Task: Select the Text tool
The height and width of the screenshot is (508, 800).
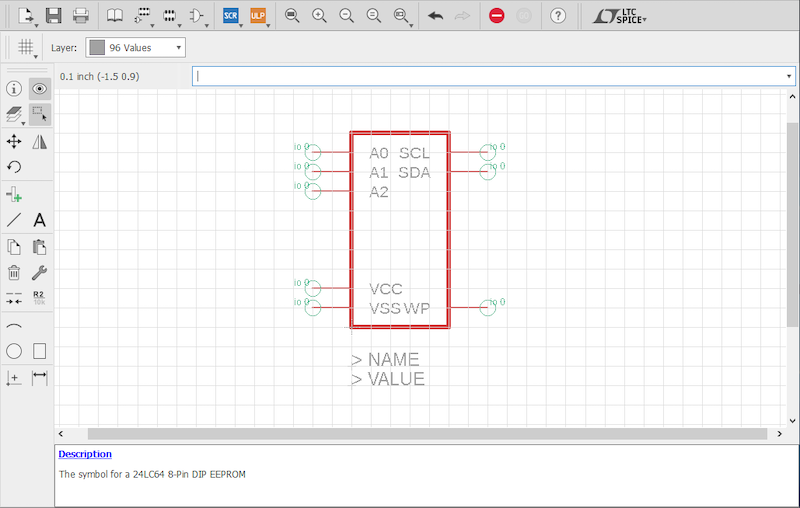Action: click(x=39, y=220)
